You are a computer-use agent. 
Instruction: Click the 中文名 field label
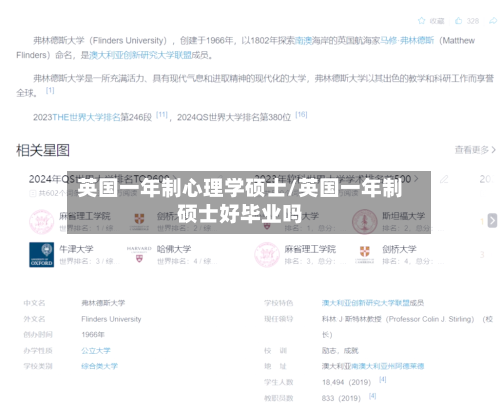point(34,303)
